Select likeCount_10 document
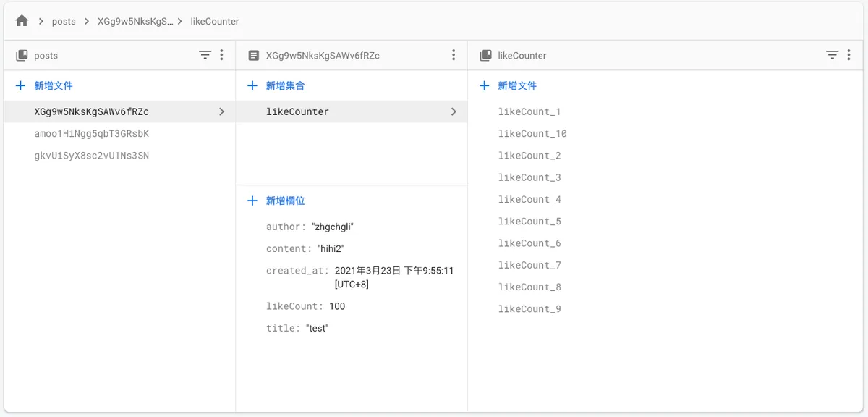The width and height of the screenshot is (868, 417). (x=532, y=134)
